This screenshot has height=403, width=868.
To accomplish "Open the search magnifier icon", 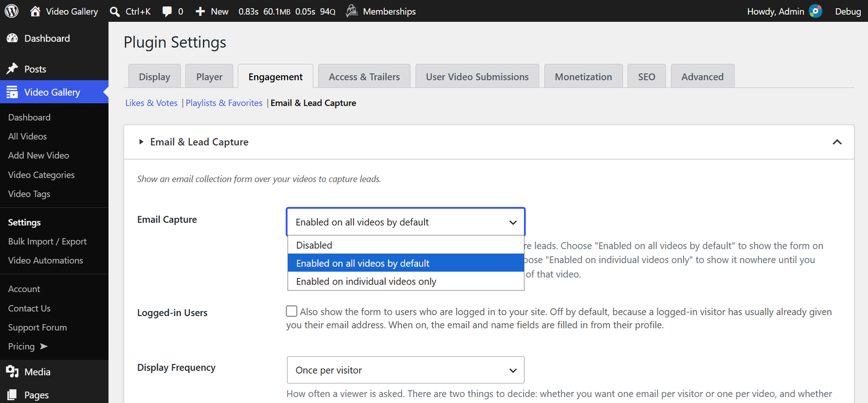I will (114, 11).
